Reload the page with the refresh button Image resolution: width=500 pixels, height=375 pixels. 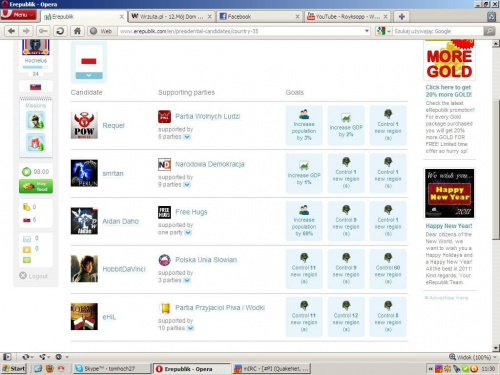click(x=60, y=31)
